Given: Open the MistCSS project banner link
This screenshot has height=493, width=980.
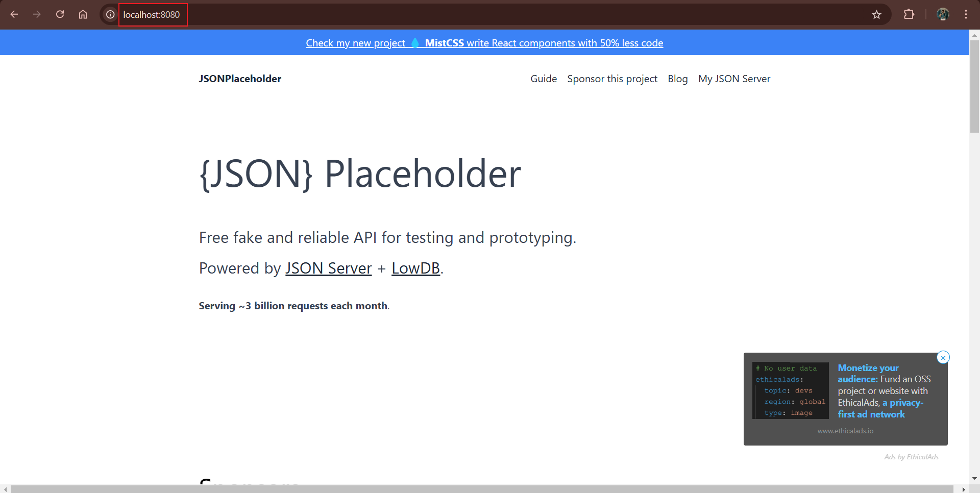Looking at the screenshot, I should click(484, 43).
